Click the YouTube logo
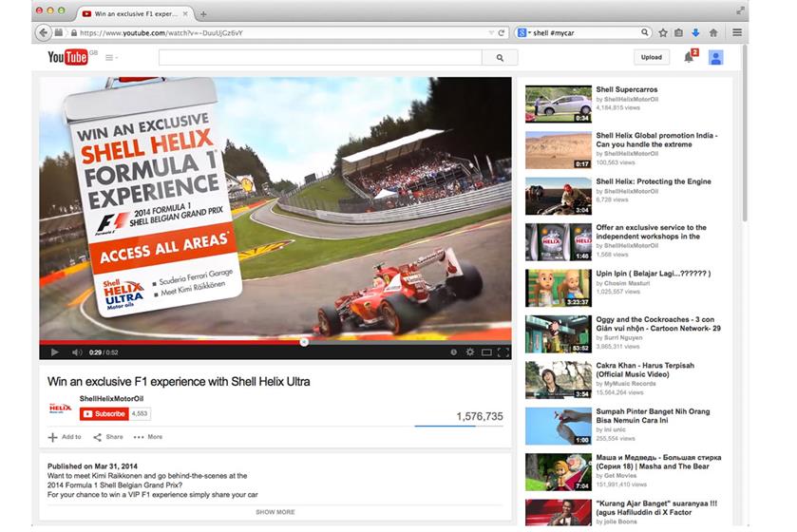Viewport: 797px width, 532px height. [x=67, y=57]
